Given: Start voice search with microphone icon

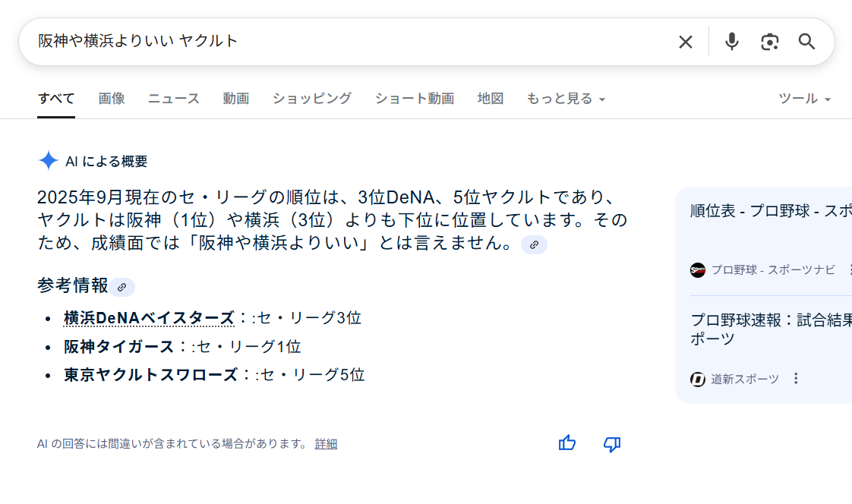Looking at the screenshot, I should 731,42.
